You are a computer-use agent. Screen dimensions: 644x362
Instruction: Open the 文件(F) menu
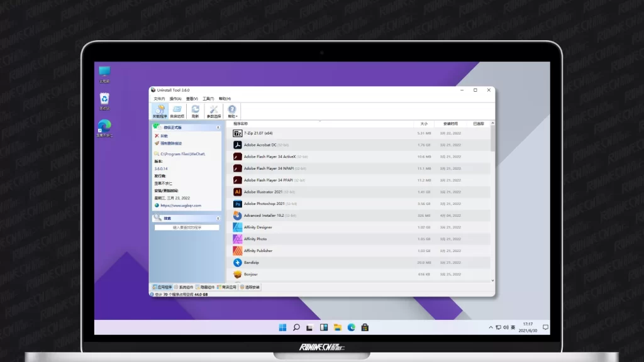159,99
